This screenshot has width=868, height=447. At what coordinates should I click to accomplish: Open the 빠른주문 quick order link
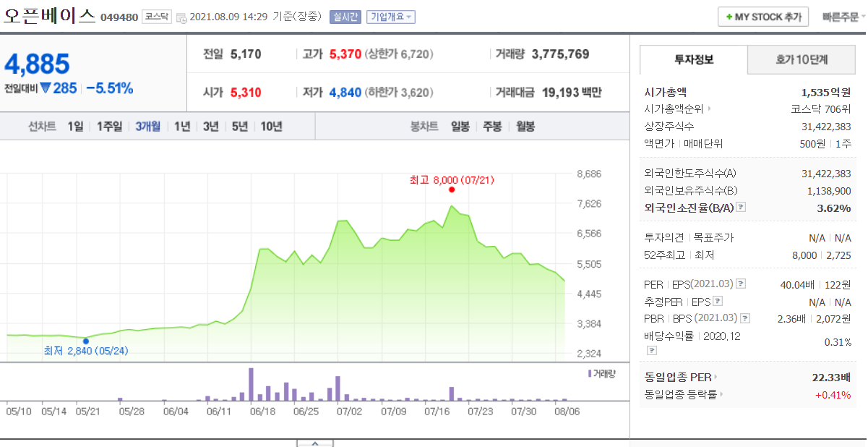pos(842,17)
